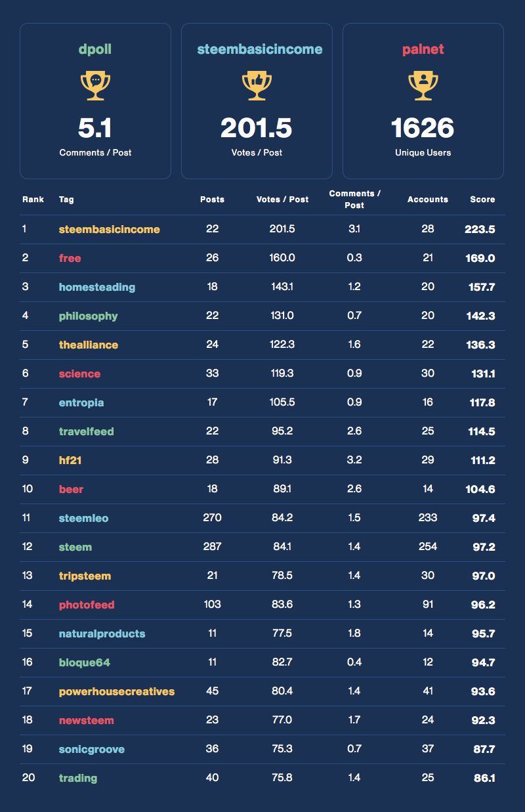The height and width of the screenshot is (812, 525).
Task: Click the photofeed tag link
Action: click(x=87, y=605)
